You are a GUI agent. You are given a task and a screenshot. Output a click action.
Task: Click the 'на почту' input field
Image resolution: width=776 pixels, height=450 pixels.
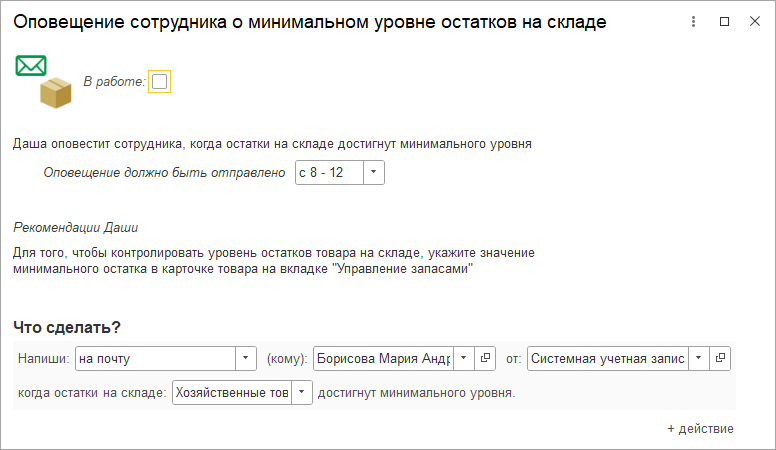click(155, 358)
